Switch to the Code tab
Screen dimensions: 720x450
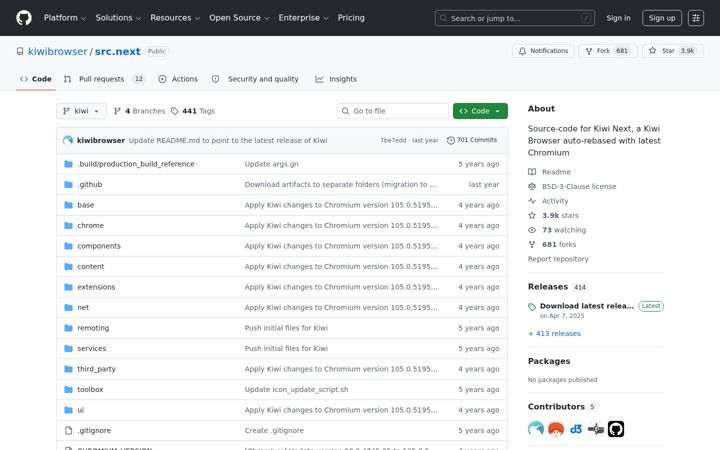point(36,79)
